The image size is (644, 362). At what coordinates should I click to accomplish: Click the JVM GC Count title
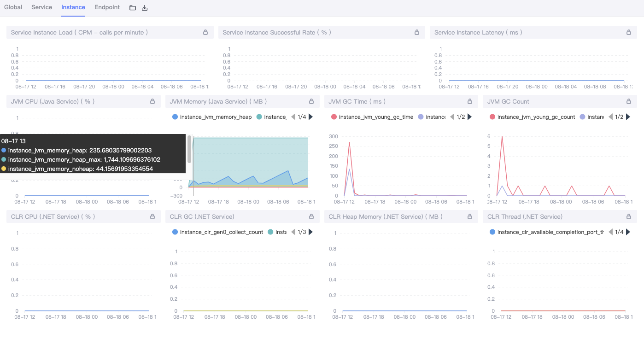coord(508,101)
